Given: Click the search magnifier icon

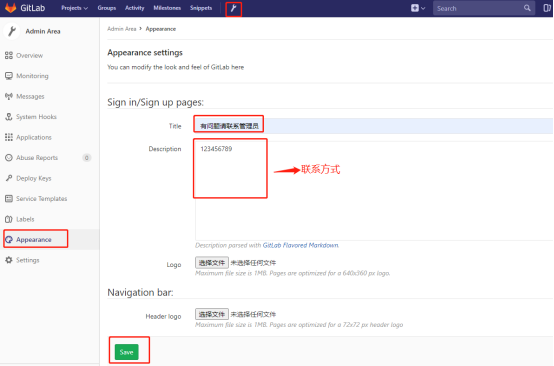Looking at the screenshot, I should pos(527,8).
